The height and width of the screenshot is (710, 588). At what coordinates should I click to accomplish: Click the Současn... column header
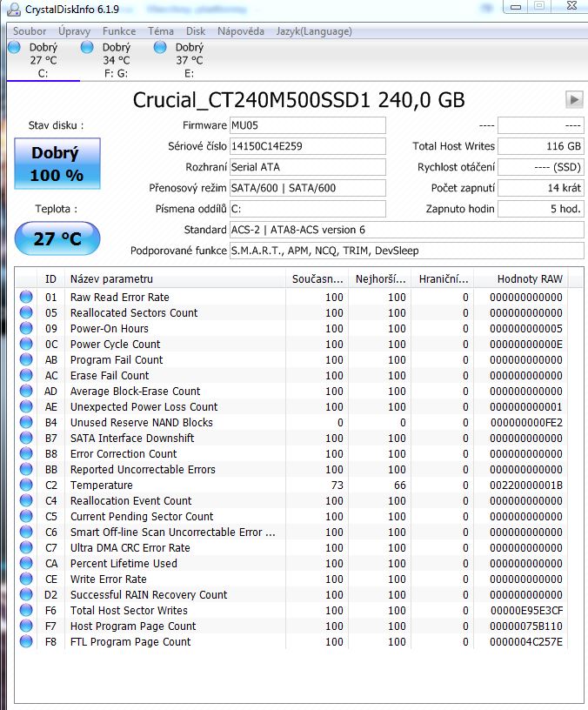[317, 279]
